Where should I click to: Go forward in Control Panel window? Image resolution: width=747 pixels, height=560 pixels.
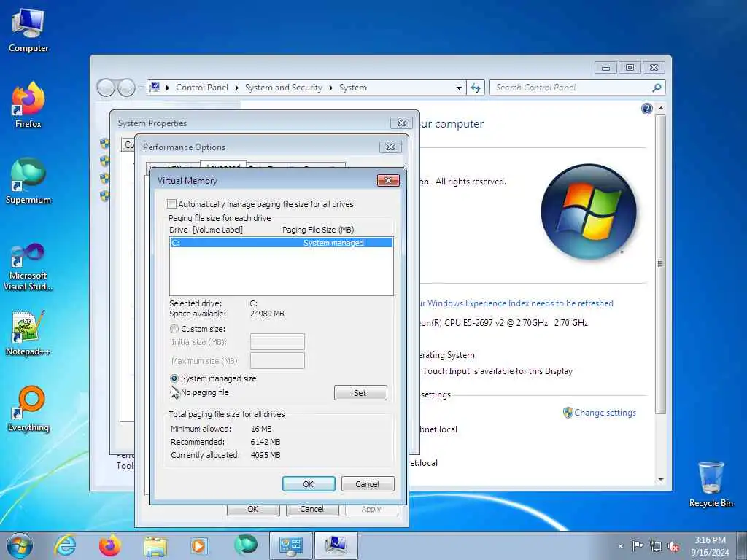coord(125,87)
